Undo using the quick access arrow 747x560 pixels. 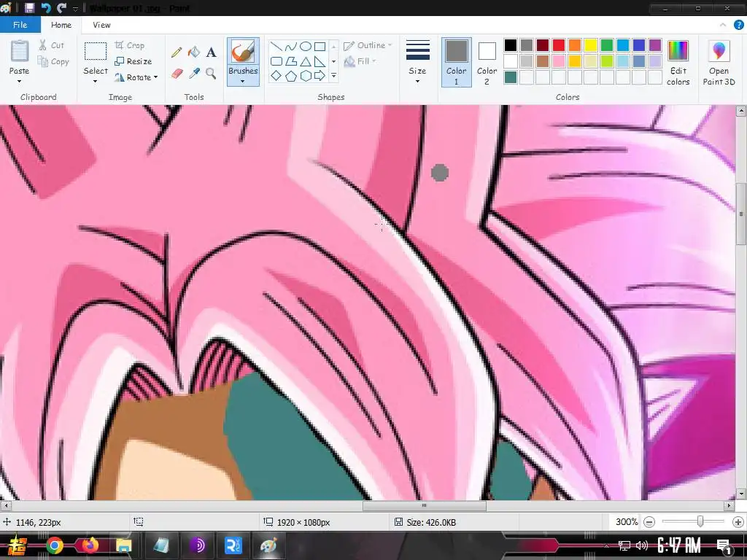(x=46, y=7)
